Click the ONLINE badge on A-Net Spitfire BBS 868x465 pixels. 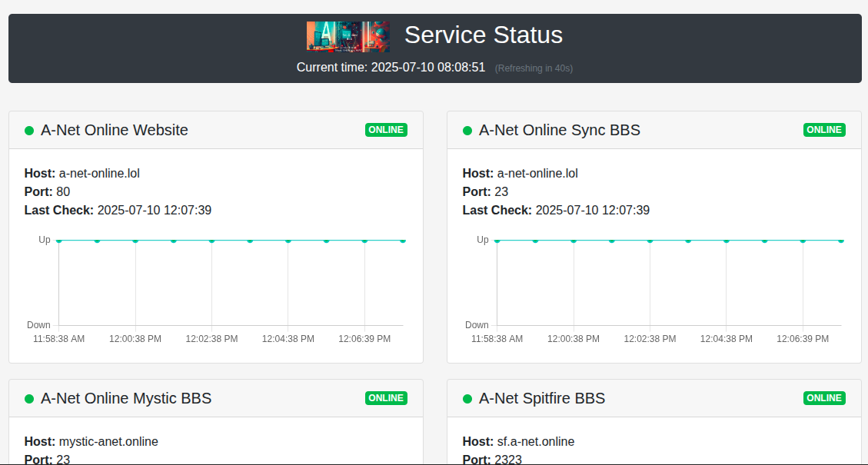tap(824, 398)
